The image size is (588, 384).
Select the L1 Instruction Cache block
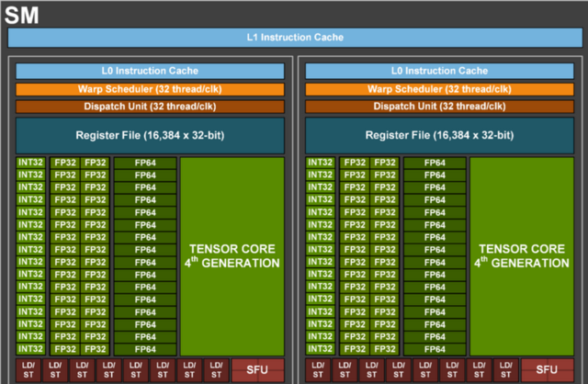(295, 38)
